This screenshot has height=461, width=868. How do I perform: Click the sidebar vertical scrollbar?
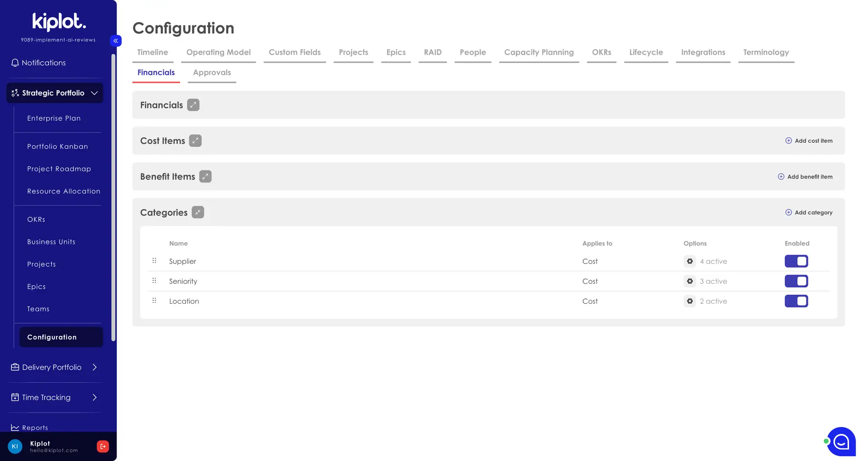(113, 198)
